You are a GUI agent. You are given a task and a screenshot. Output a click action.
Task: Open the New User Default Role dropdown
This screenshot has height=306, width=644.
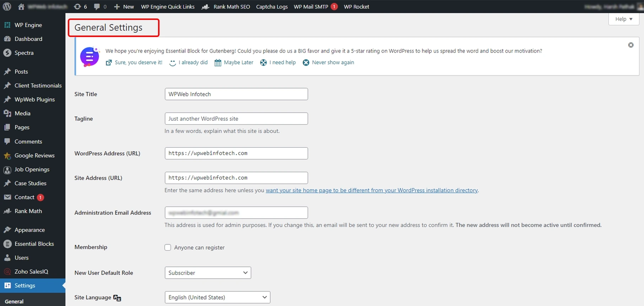click(x=208, y=273)
